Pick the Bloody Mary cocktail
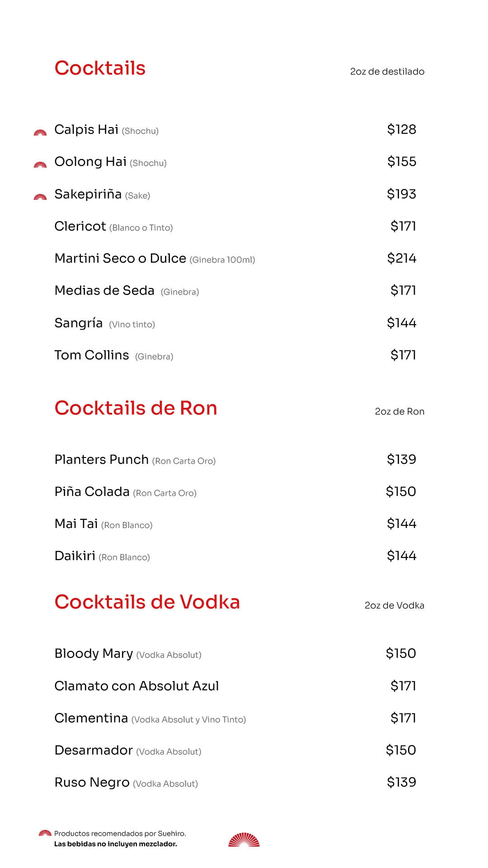The width and height of the screenshot is (488, 868). tap(94, 654)
